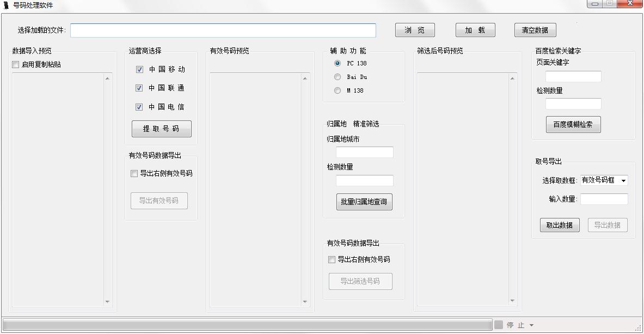Start 批量归属地查询 batch lookup
Screen dimensions: 644x334
pos(364,202)
